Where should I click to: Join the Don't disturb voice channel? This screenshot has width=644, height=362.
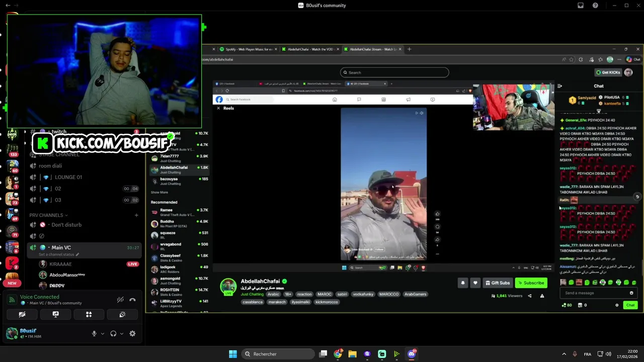click(84, 225)
